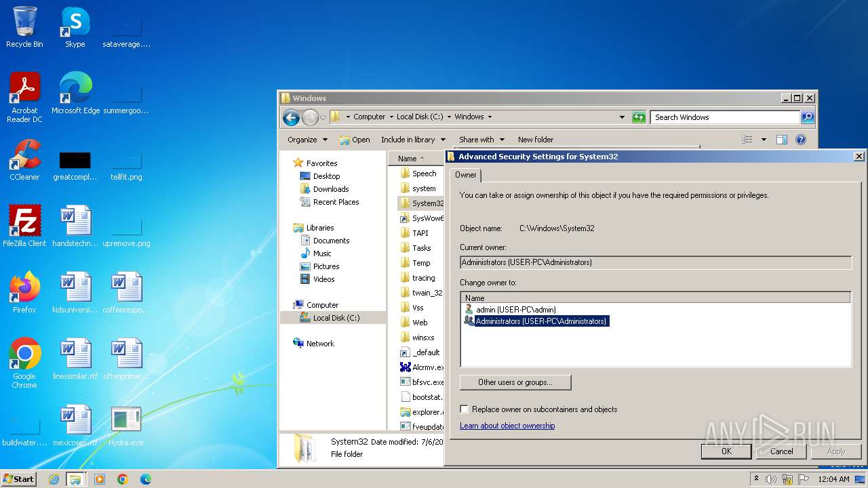Open FileZilla Client shortcut
Viewport: 868px width, 488px height.
pos(24,226)
